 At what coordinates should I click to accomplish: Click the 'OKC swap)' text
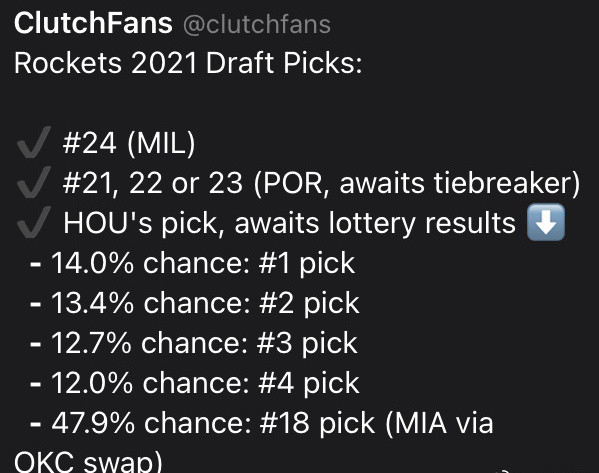pos(88,462)
